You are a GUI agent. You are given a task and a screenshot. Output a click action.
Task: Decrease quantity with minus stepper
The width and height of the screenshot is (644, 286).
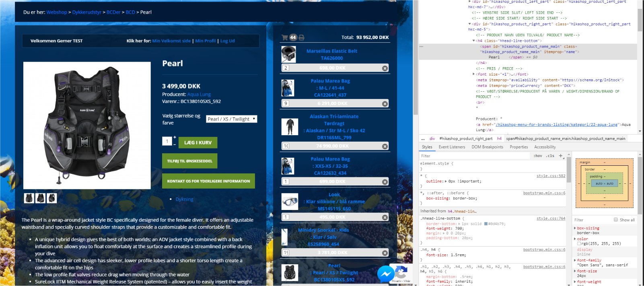175,144
